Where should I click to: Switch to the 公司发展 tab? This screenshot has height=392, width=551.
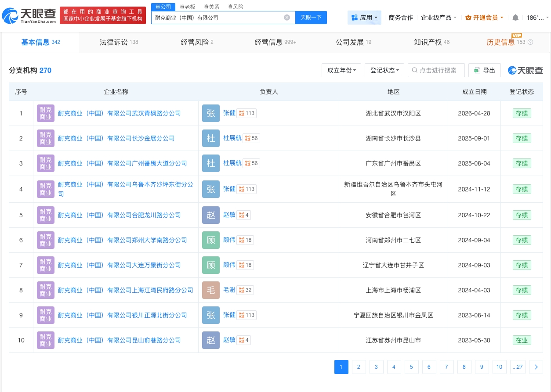tap(354, 42)
